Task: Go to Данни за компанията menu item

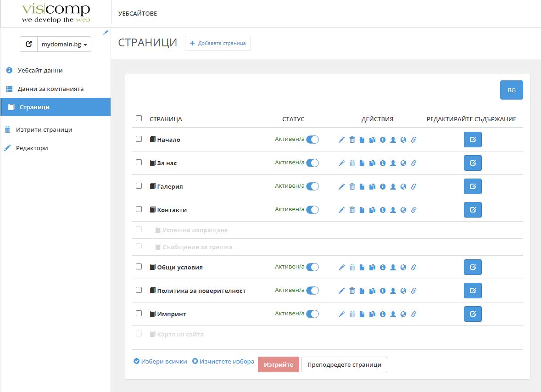Action: tap(50, 89)
